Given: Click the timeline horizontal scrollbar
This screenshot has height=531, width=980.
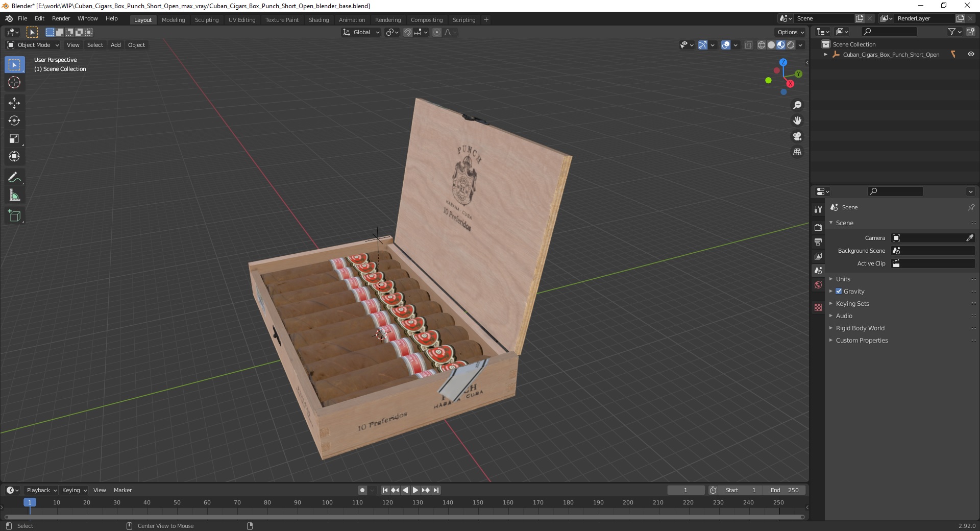Looking at the screenshot, I should click(404, 517).
